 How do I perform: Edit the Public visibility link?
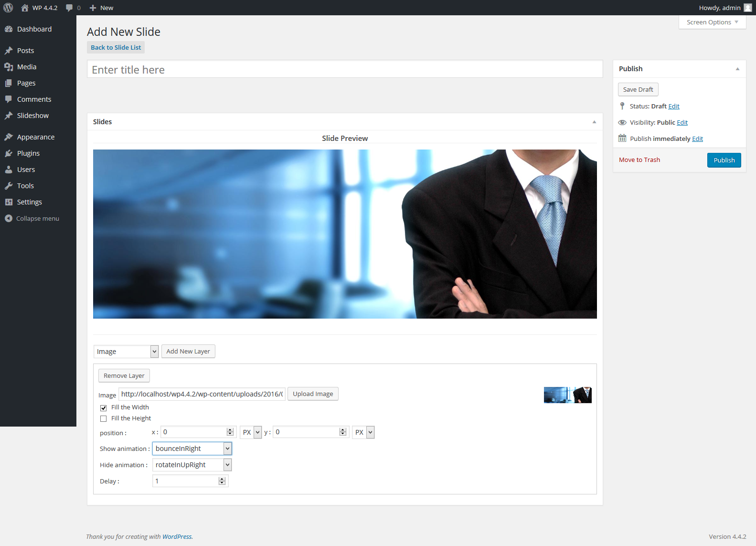(x=682, y=122)
